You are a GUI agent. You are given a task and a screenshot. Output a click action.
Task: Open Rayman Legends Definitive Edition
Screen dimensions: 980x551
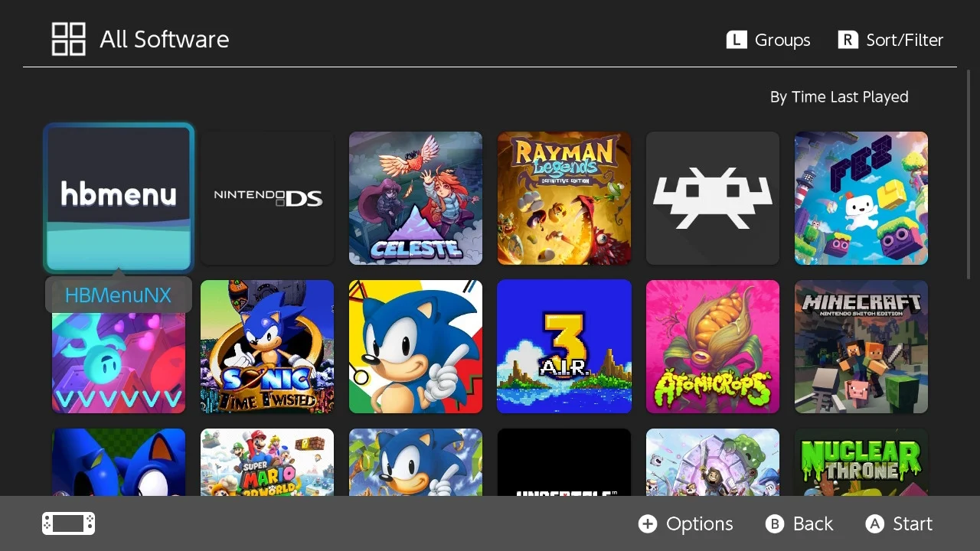564,198
